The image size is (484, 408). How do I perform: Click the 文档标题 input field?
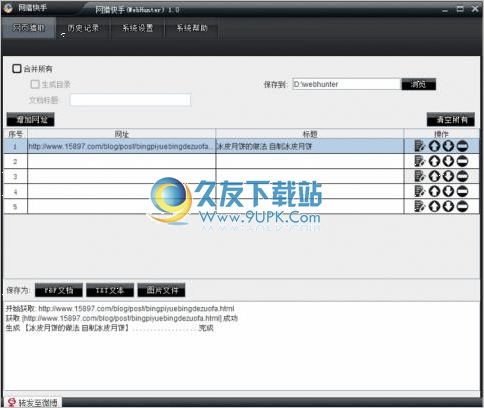pos(130,100)
